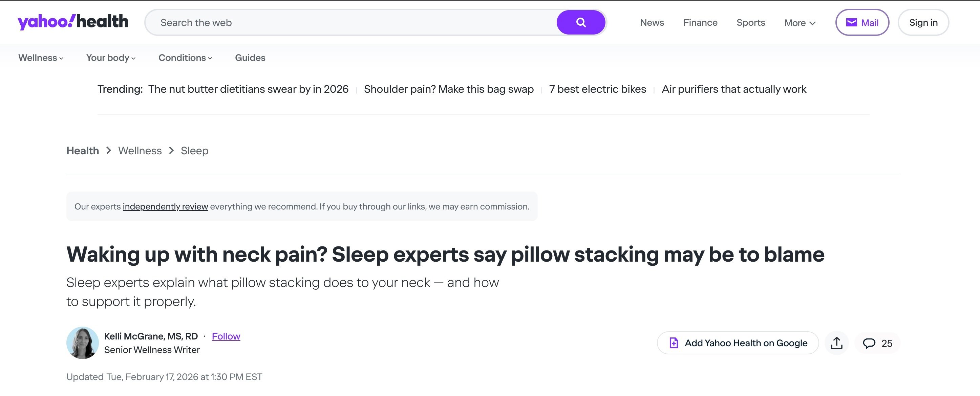This screenshot has width=980, height=396.
Task: Open Mail with the envelope button
Action: [x=862, y=22]
